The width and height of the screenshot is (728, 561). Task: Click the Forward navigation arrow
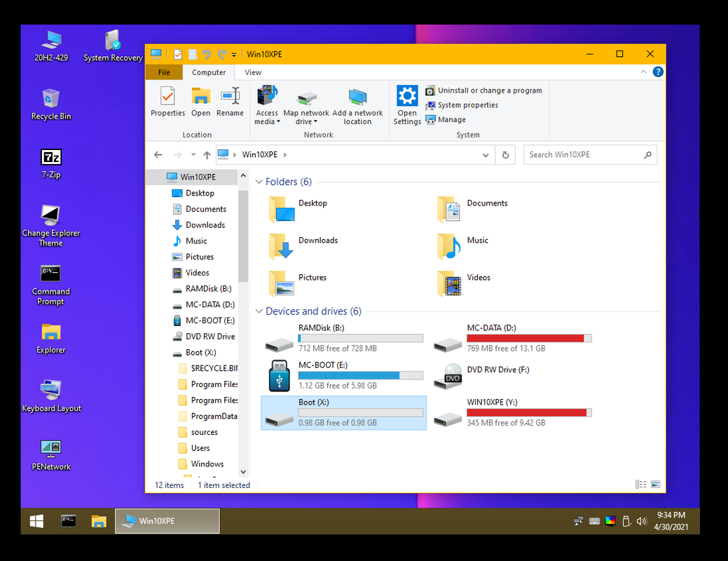tap(177, 155)
